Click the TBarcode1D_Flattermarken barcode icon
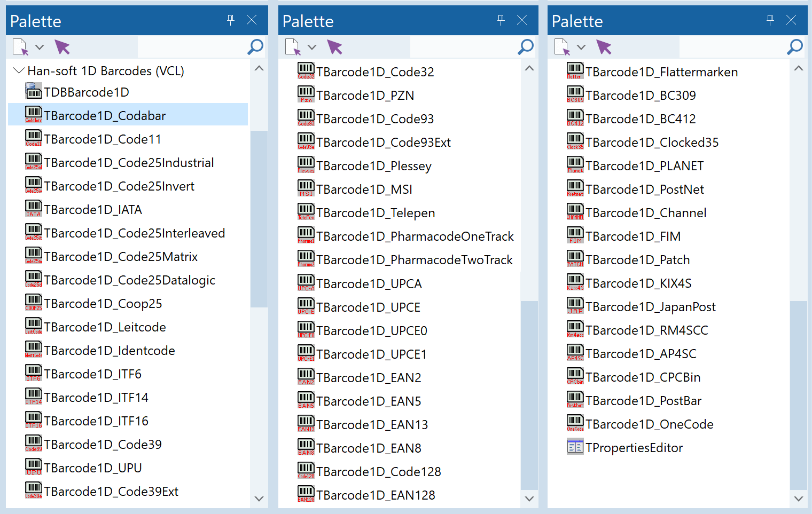 tap(575, 71)
